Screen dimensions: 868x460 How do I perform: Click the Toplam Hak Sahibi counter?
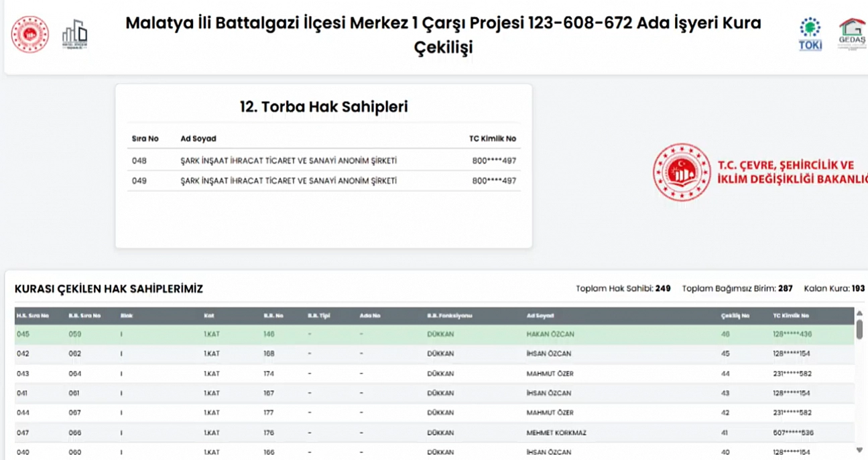[x=623, y=288]
